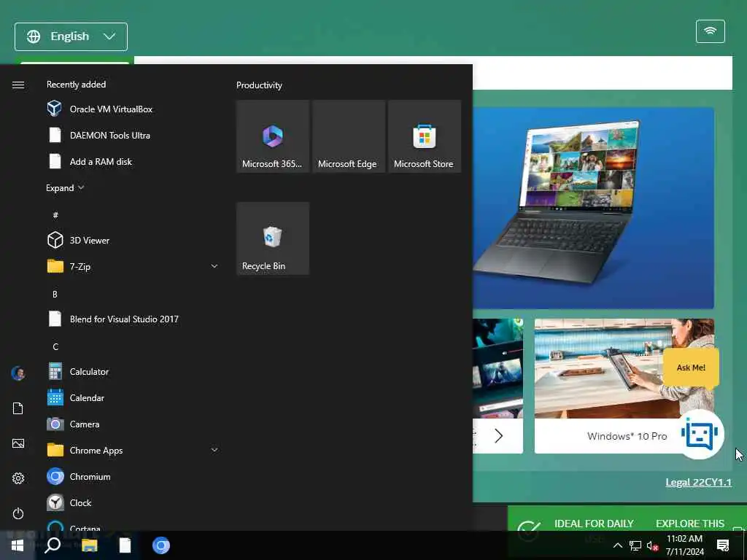Click the Recently added heading
The image size is (747, 560).
(76, 85)
